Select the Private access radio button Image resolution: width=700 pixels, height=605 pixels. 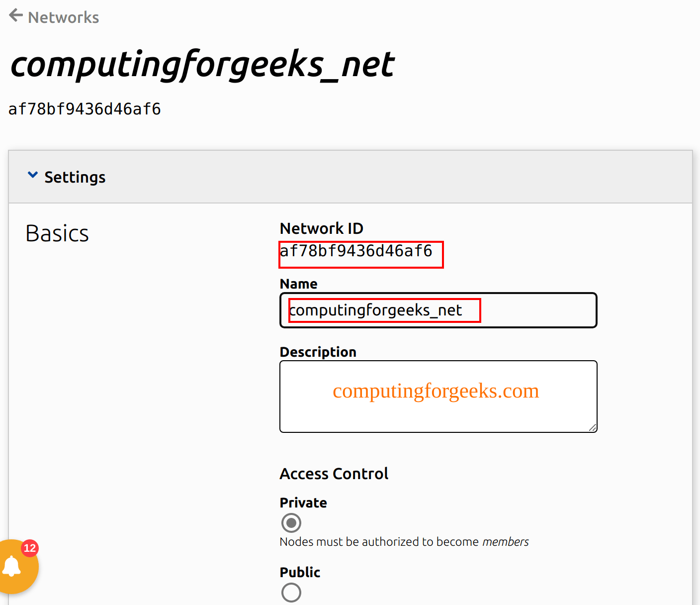click(x=291, y=523)
